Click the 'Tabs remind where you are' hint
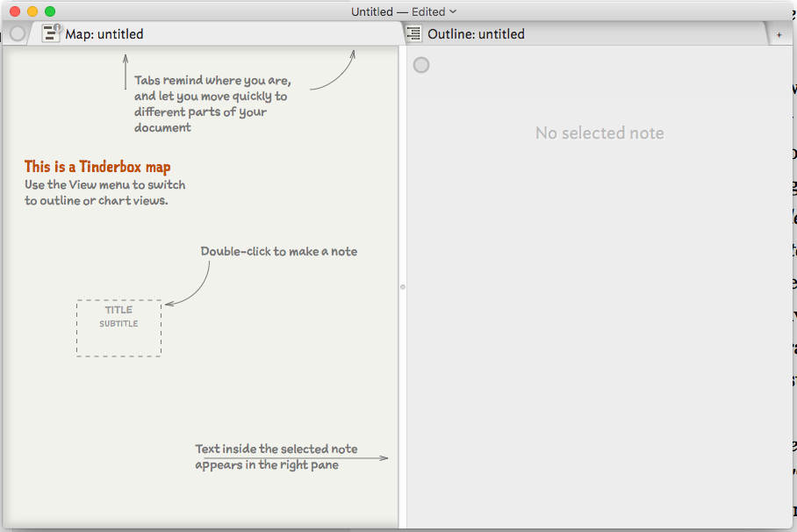Screen dimensions: 797x532 [212, 104]
